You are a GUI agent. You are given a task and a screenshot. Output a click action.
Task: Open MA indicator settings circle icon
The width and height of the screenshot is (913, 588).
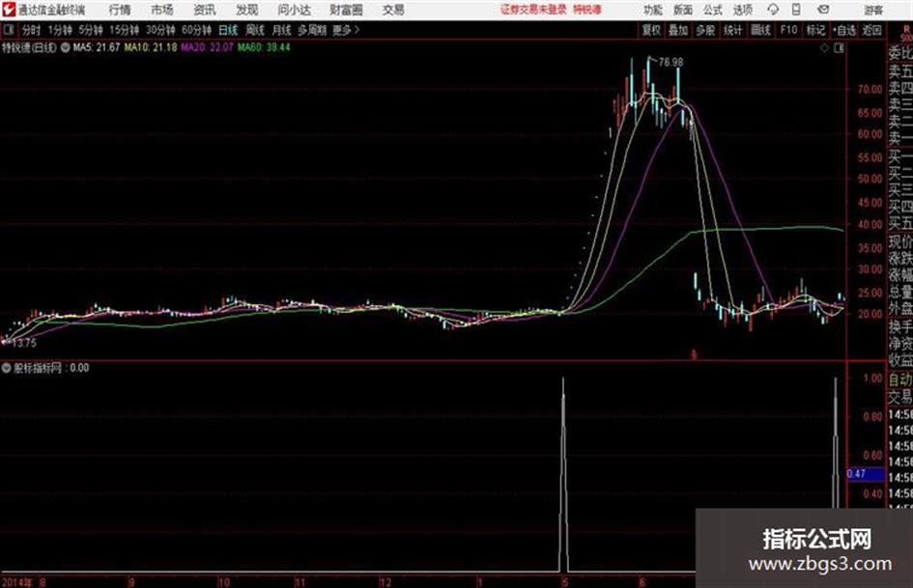pos(66,47)
